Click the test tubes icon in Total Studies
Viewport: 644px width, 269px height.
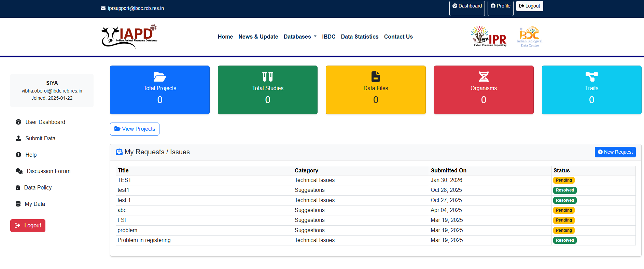pyautogui.click(x=268, y=77)
